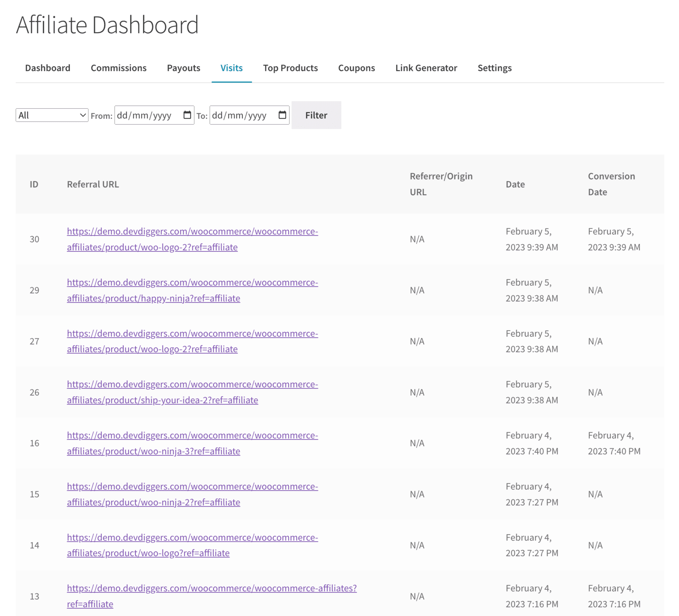
Task: Navigate to Top Products tab
Action: pos(290,67)
